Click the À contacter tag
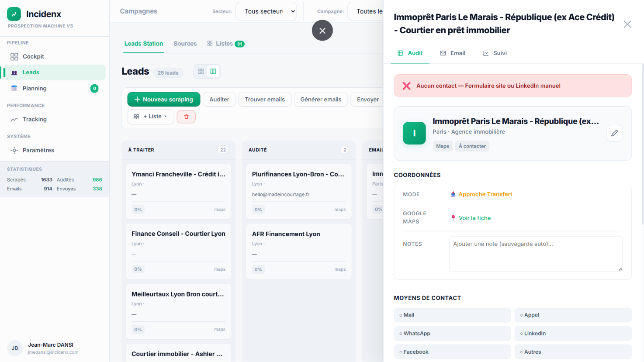The image size is (644, 362). point(472,146)
